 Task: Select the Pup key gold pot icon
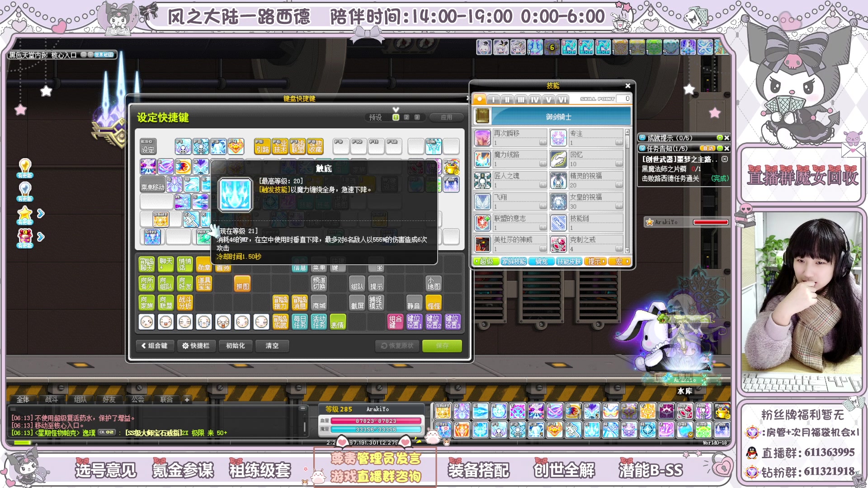pyautogui.click(x=451, y=167)
